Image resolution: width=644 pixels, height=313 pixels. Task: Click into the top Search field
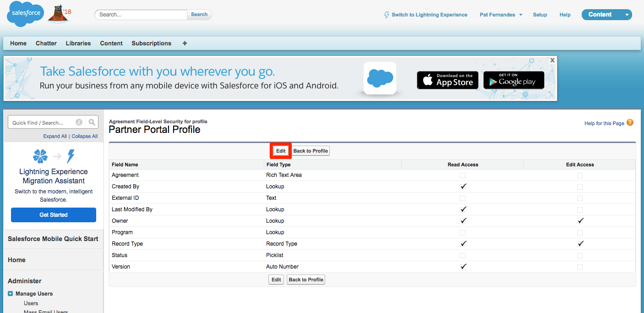pos(141,15)
